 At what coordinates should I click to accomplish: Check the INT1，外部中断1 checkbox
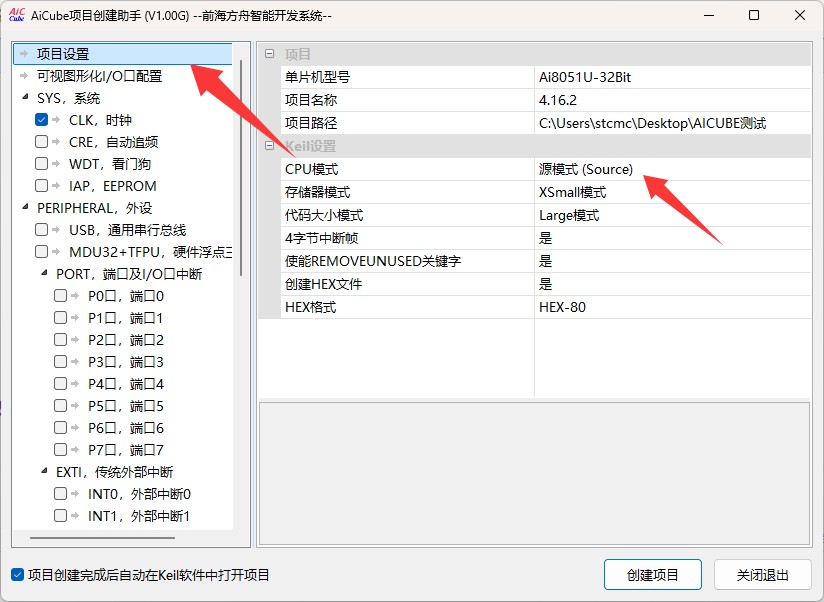(60, 516)
